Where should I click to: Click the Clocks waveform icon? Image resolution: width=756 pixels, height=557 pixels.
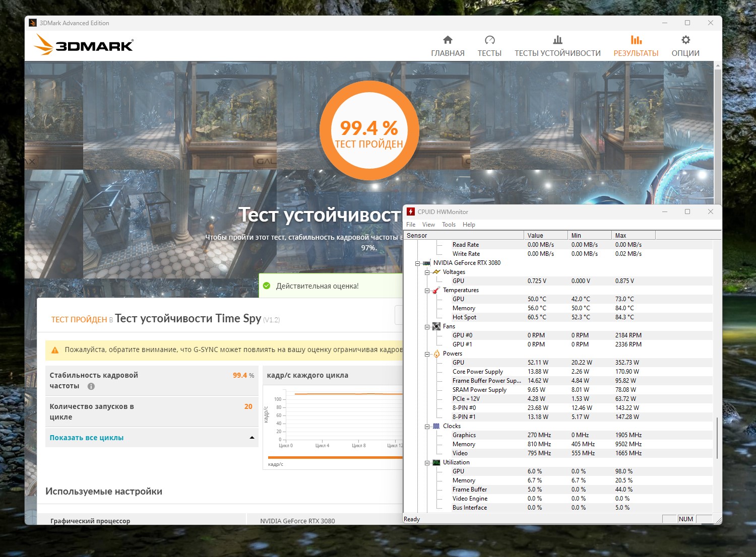(x=436, y=426)
